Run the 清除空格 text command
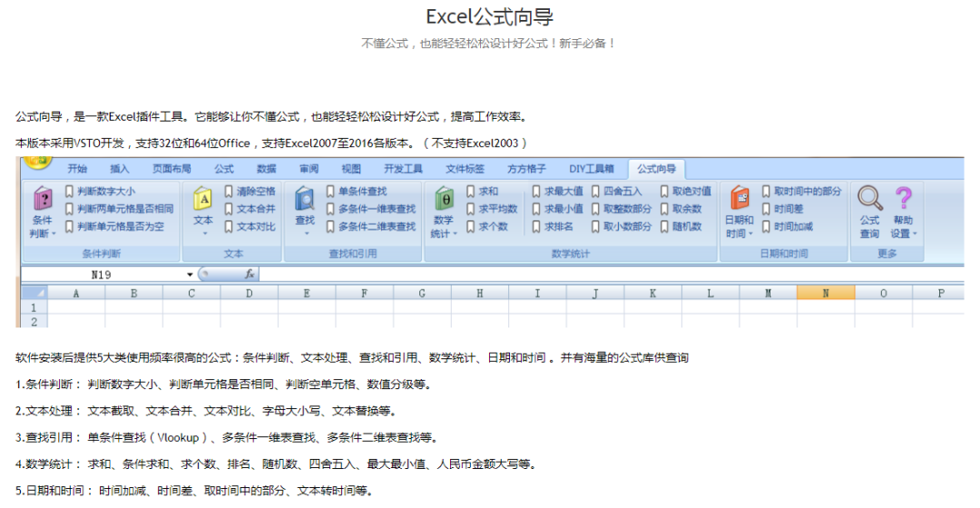 (250, 191)
